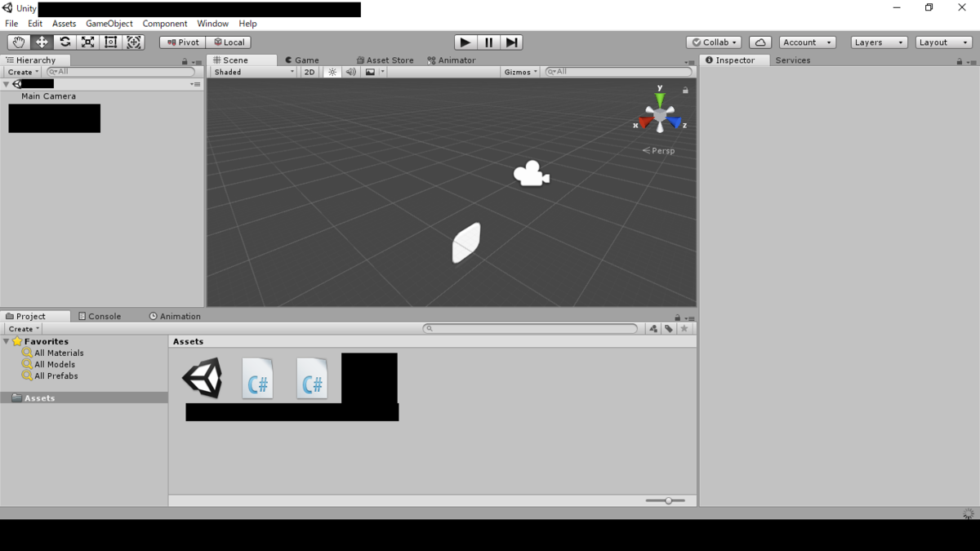Screen dimensions: 980x551
Task: Open the scene effects dropdown arrow
Action: click(x=382, y=72)
